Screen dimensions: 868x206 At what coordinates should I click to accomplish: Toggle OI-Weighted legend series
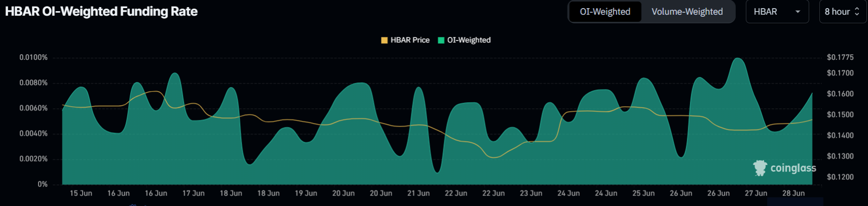click(x=464, y=40)
